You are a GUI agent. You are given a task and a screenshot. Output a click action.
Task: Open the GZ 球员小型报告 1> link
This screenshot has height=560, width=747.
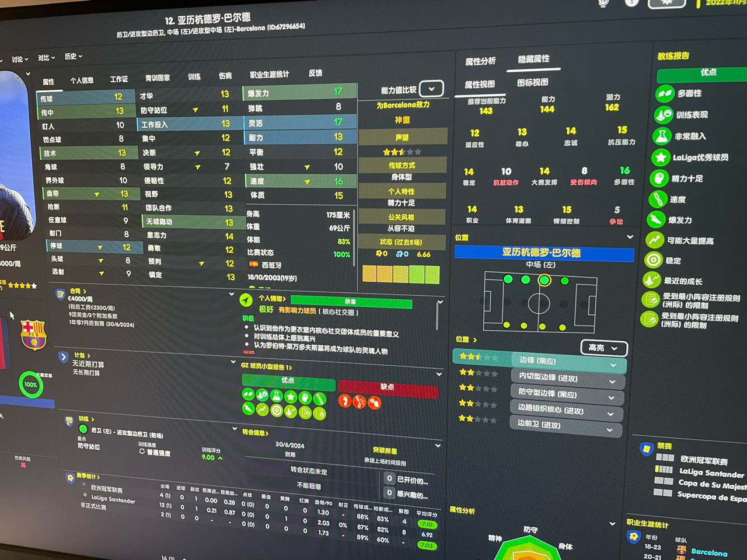267,367
